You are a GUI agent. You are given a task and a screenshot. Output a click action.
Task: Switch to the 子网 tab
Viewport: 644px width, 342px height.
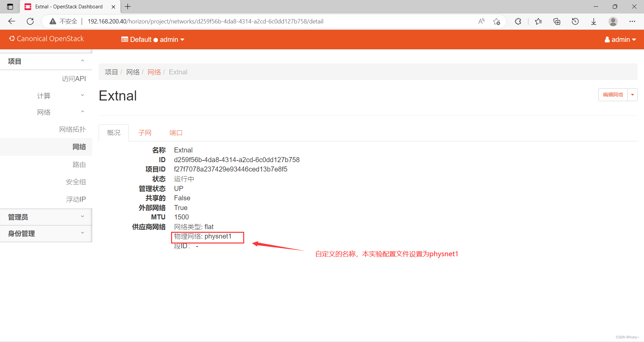pos(145,133)
